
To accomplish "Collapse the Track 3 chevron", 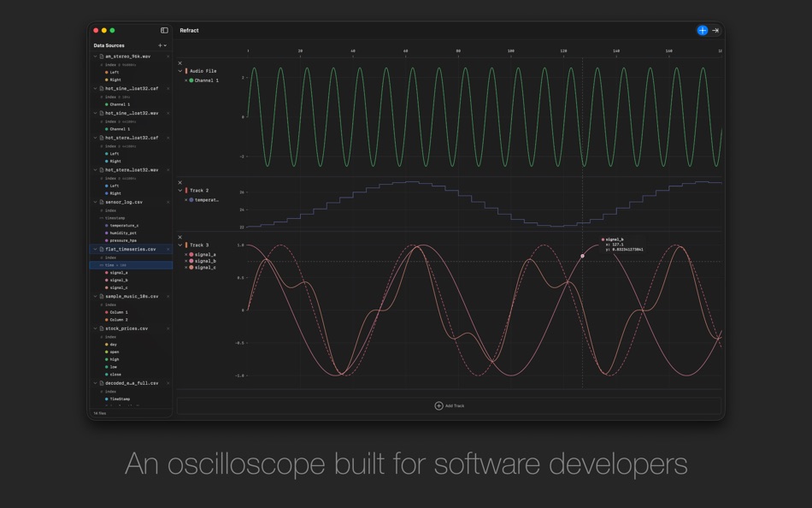I will coord(180,245).
